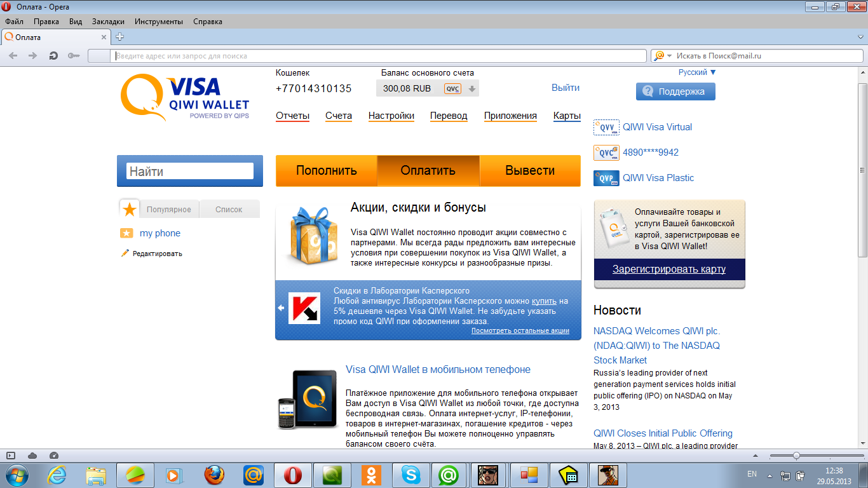Open the Правка menu
Image resolution: width=868 pixels, height=488 pixels.
tap(46, 21)
